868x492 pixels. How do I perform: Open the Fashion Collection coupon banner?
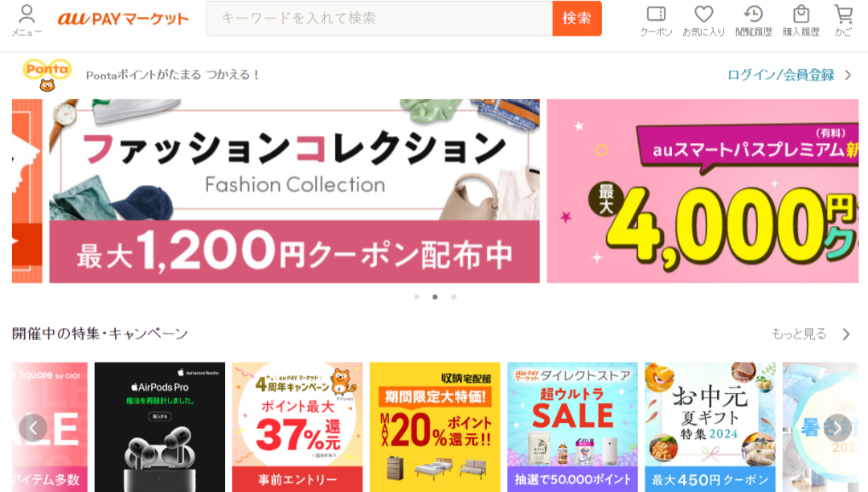[294, 191]
